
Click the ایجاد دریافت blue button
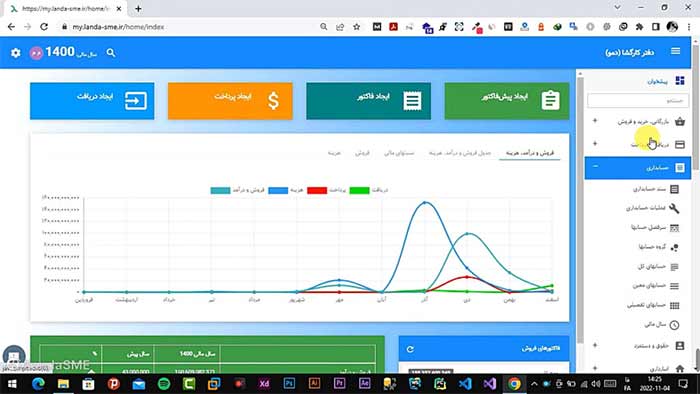[x=92, y=101]
